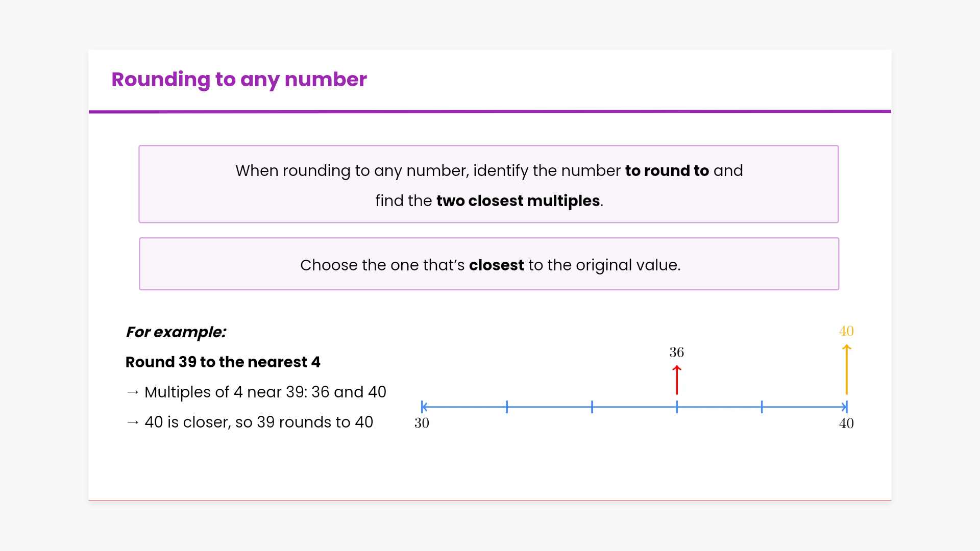Image resolution: width=980 pixels, height=551 pixels.
Task: Click the text "36 and 40" in the Multiples line
Action: [349, 392]
